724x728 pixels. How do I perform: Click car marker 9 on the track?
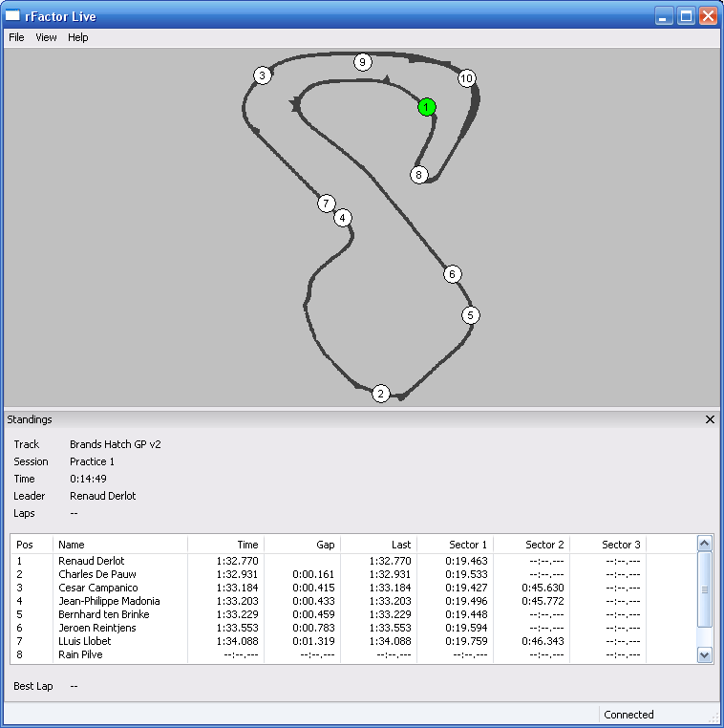tap(362, 62)
